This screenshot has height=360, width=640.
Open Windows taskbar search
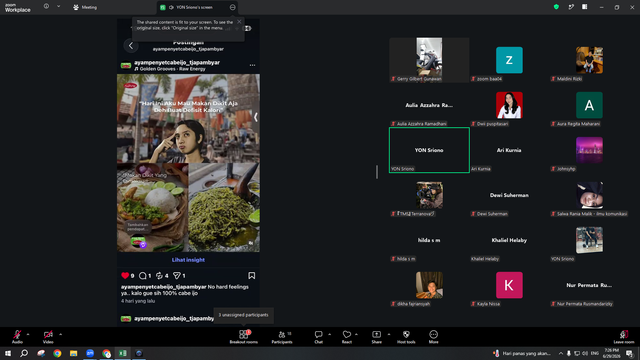(x=24, y=353)
